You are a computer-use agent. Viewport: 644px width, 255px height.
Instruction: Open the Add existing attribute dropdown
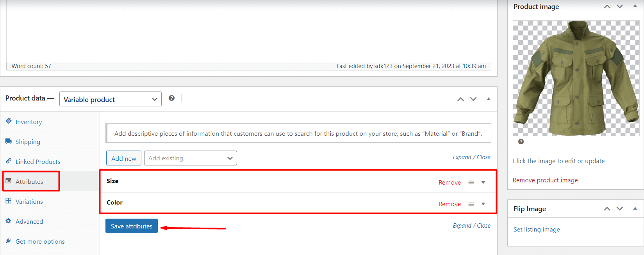tap(190, 158)
